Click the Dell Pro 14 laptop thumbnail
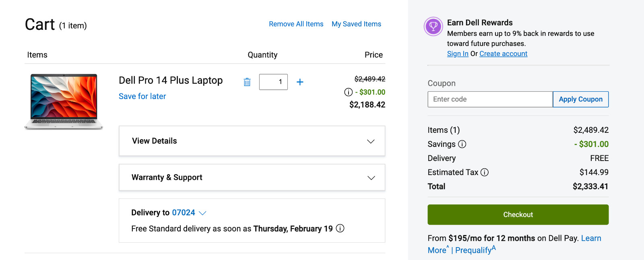644x260 pixels. tap(64, 101)
